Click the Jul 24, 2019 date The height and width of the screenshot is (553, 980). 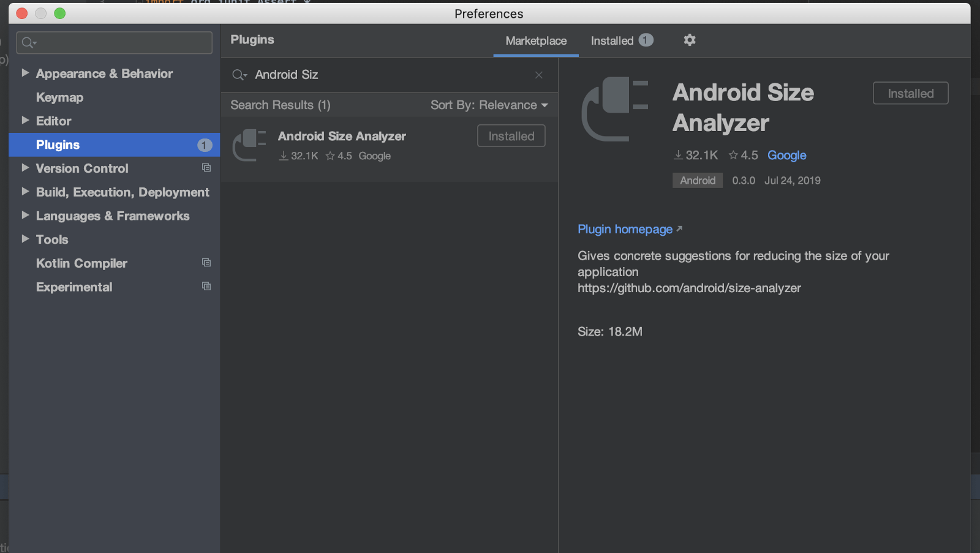point(793,181)
